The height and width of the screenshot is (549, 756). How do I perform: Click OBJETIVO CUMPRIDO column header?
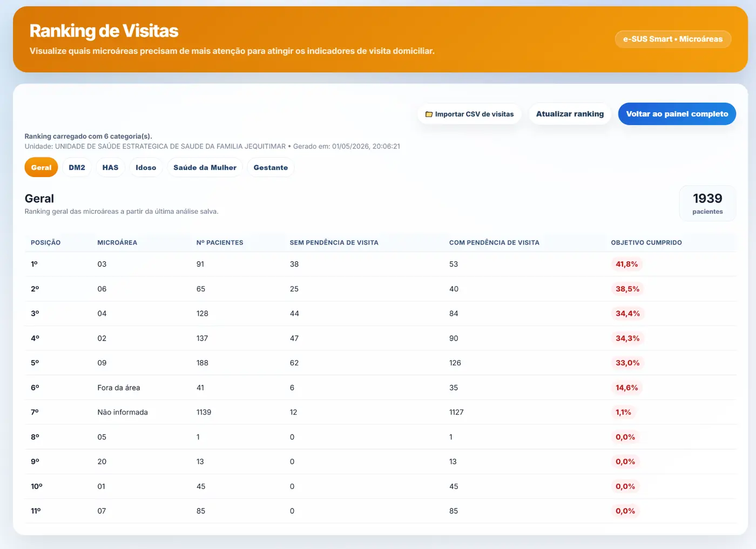(646, 242)
